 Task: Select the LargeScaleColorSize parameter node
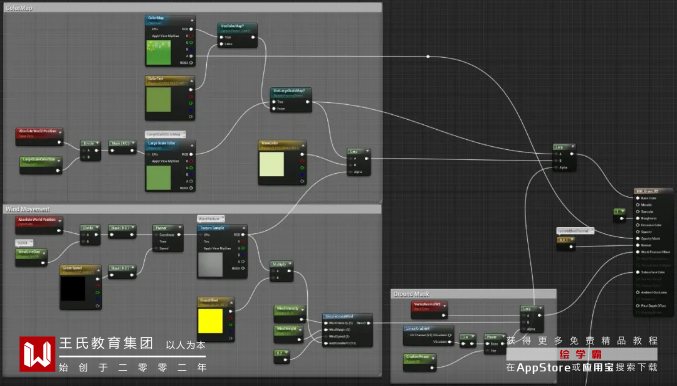click(41, 165)
